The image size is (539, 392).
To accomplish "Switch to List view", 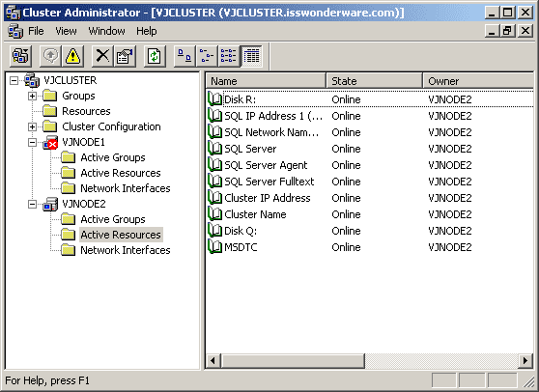I will tap(229, 56).
